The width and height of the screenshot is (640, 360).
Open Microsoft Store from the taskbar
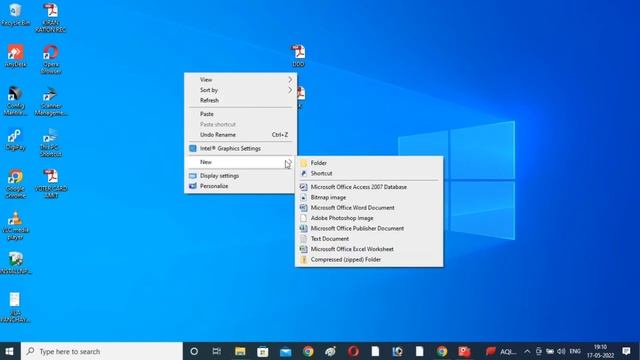pos(263,351)
